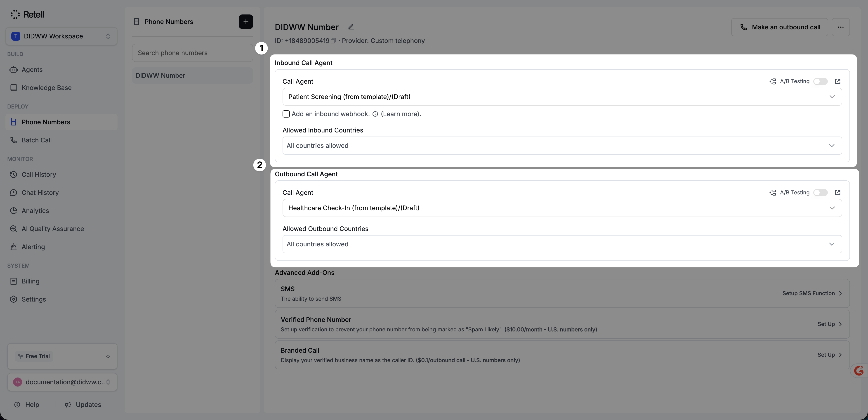Open inbound call agent in new window

[x=837, y=81]
